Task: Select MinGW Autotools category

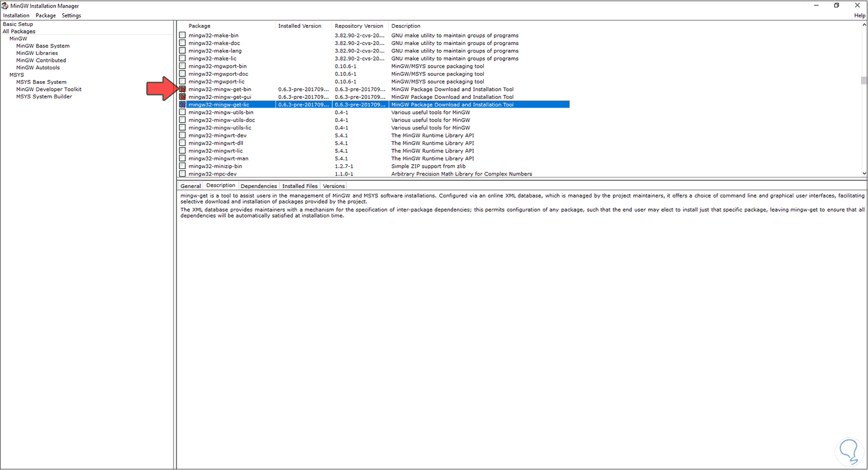Action: (x=38, y=68)
